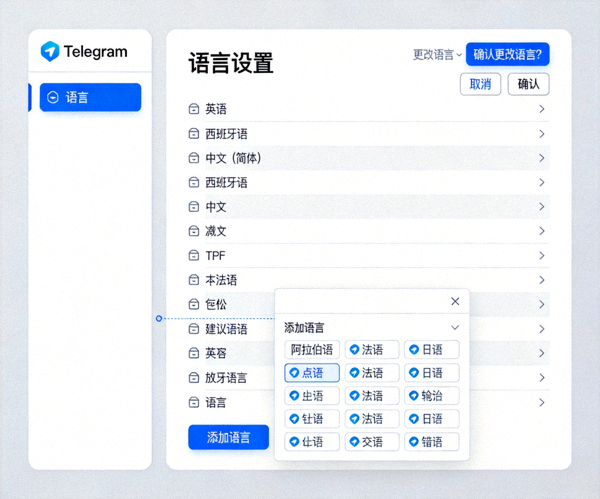Viewport: 600px width, 499px height.
Task: Collapse the 添加语言 section chevron in popup
Action: pos(455,328)
